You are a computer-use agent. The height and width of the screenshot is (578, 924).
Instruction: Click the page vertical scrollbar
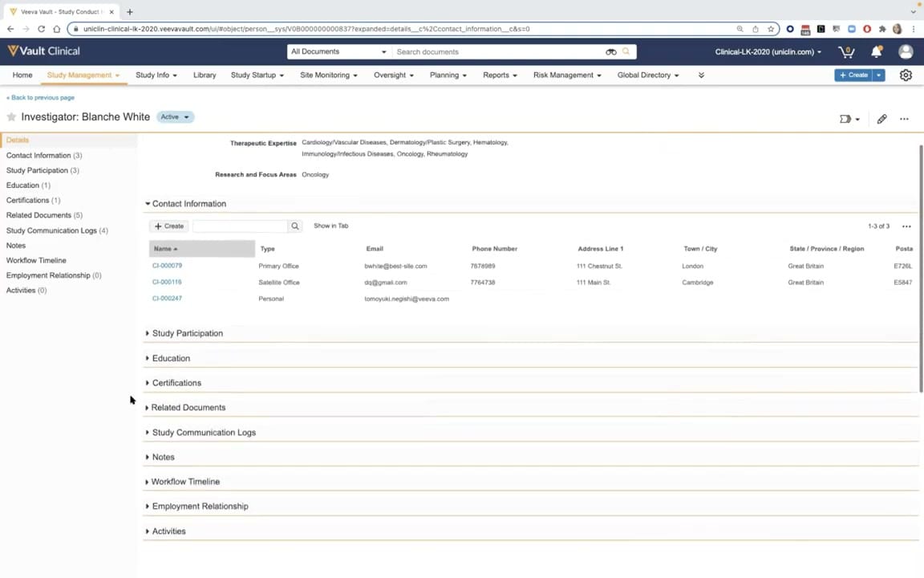pyautogui.click(x=921, y=268)
